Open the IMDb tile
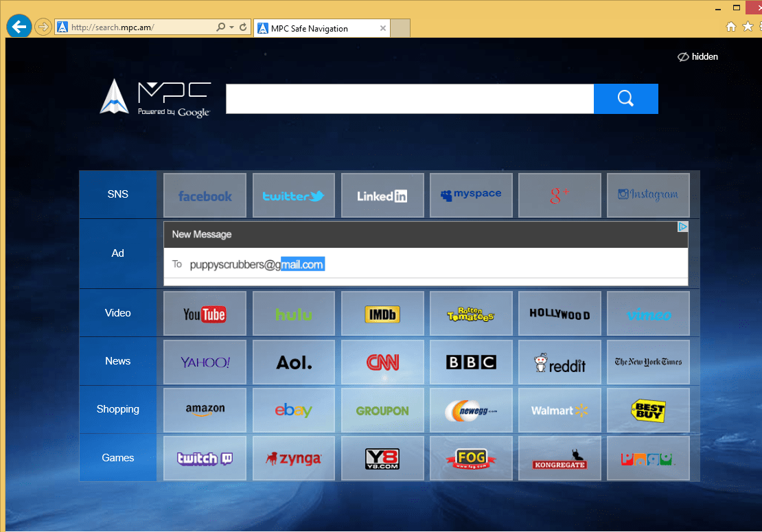The width and height of the screenshot is (762, 532). tap(382, 314)
